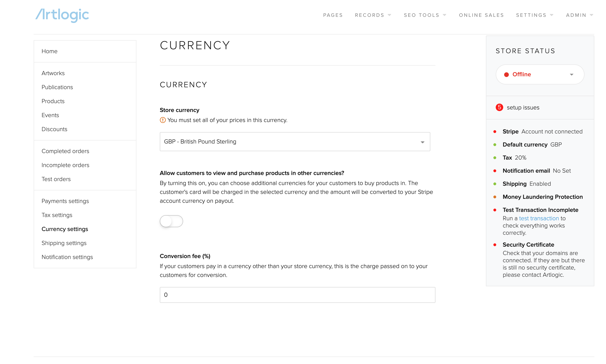Open the SEO Tools menu

coord(425,15)
